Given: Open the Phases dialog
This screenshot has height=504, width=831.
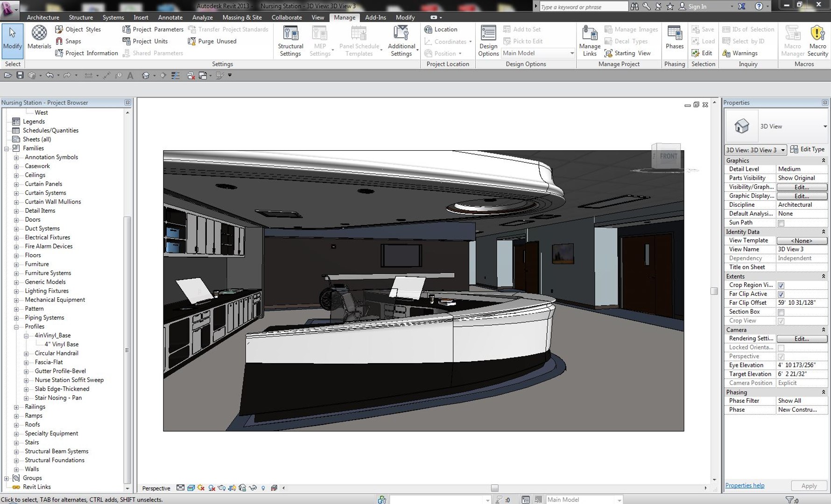Looking at the screenshot, I should [x=675, y=37].
